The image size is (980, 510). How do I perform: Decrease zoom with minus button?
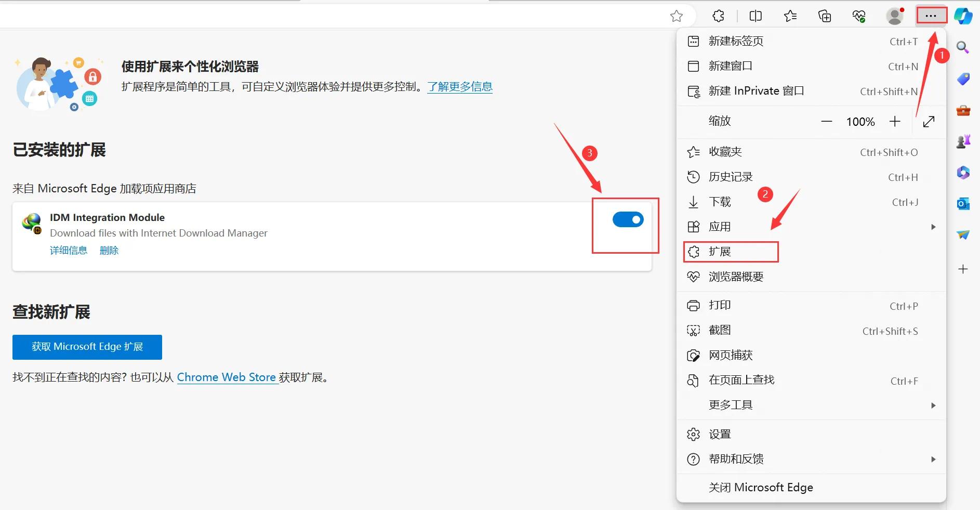(826, 122)
